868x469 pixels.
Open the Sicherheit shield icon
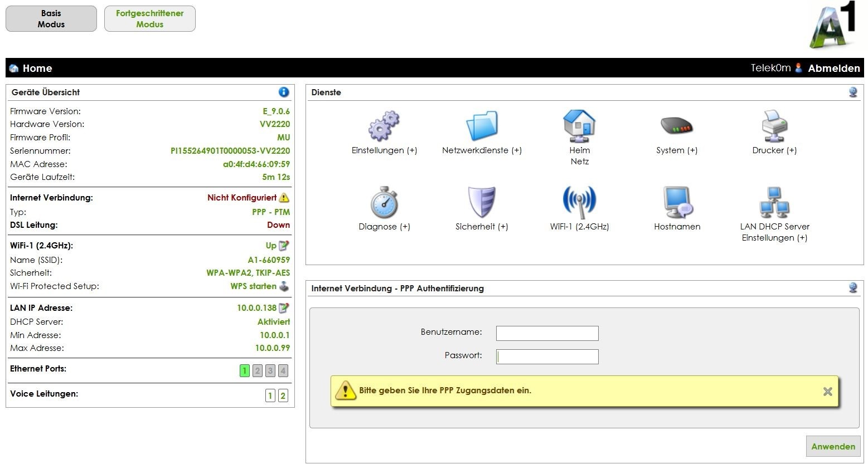482,202
